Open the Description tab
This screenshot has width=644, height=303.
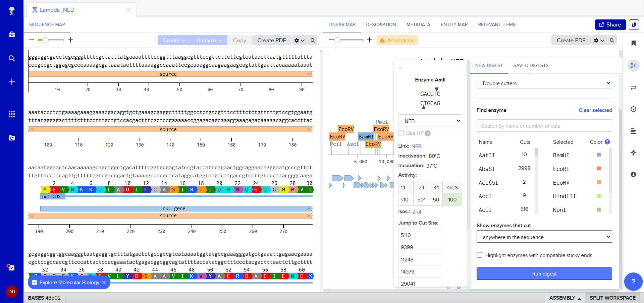click(381, 24)
